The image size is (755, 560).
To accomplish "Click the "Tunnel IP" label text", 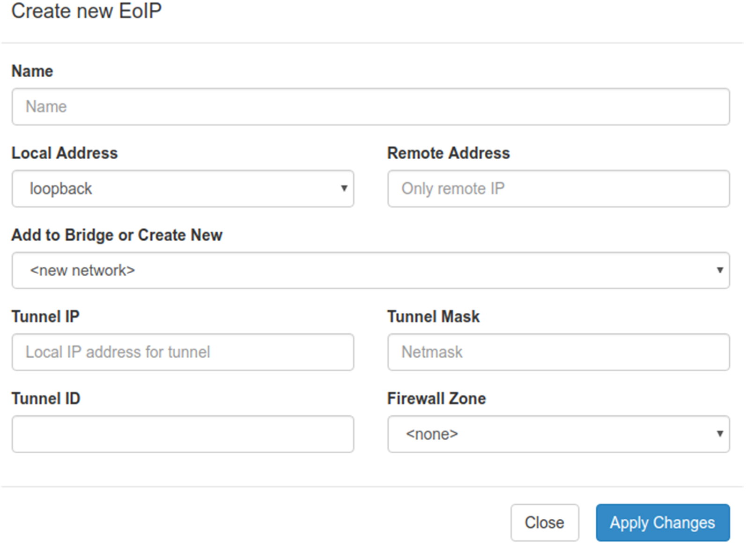I will tap(45, 317).
